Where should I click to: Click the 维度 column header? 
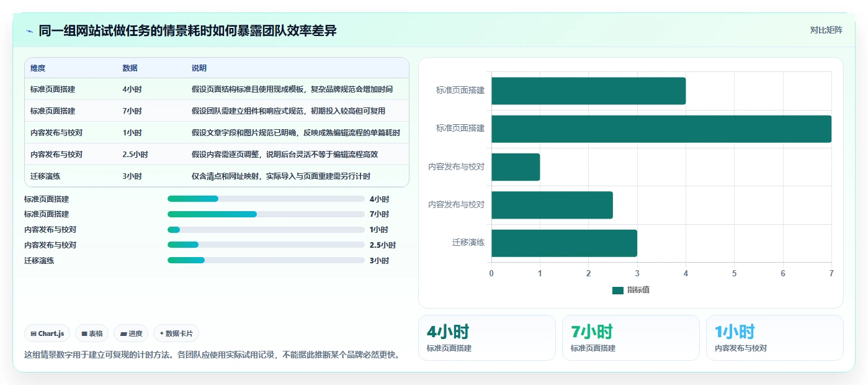[38, 68]
